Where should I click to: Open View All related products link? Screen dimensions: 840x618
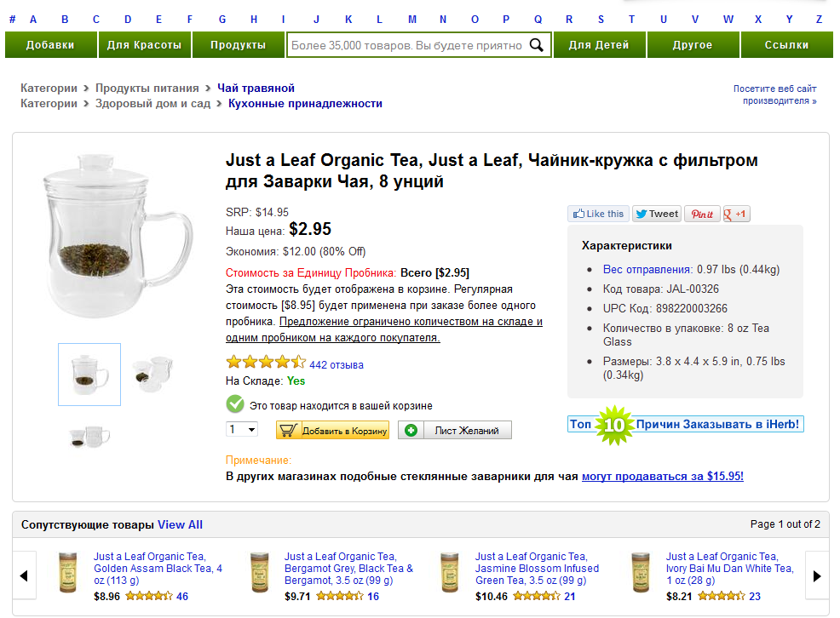coord(180,524)
